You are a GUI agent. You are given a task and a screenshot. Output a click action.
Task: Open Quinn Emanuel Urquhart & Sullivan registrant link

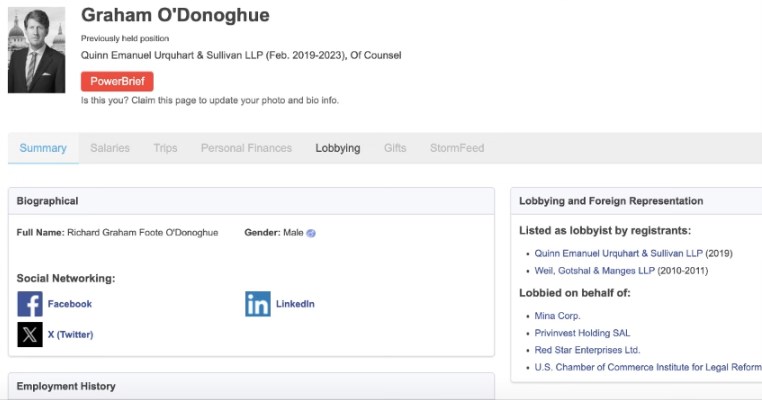pos(618,254)
